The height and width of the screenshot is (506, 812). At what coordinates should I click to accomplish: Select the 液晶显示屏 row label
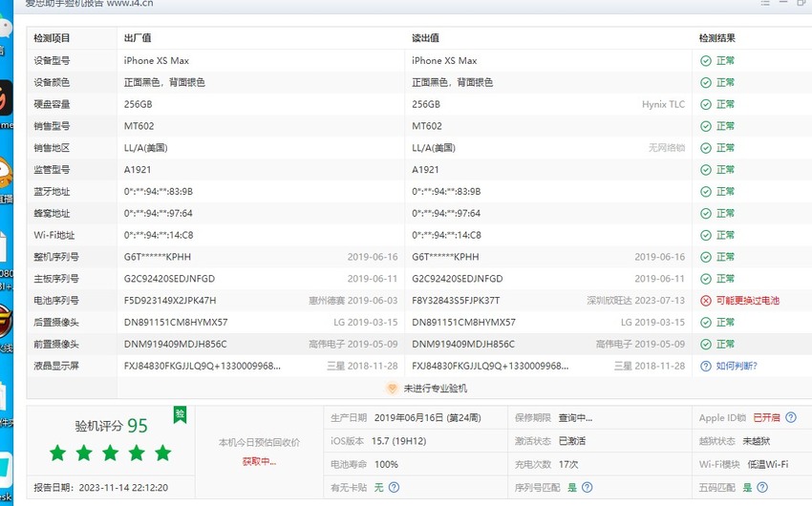coord(56,366)
